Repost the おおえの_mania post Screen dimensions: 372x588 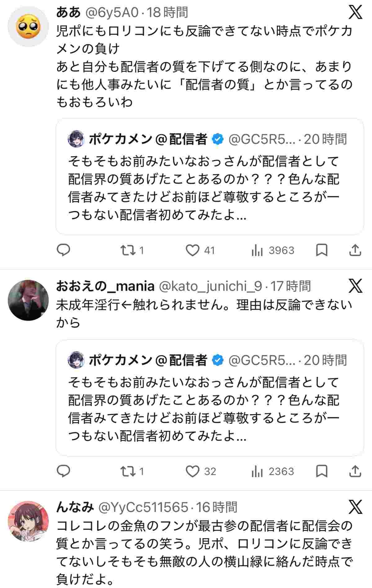[128, 471]
